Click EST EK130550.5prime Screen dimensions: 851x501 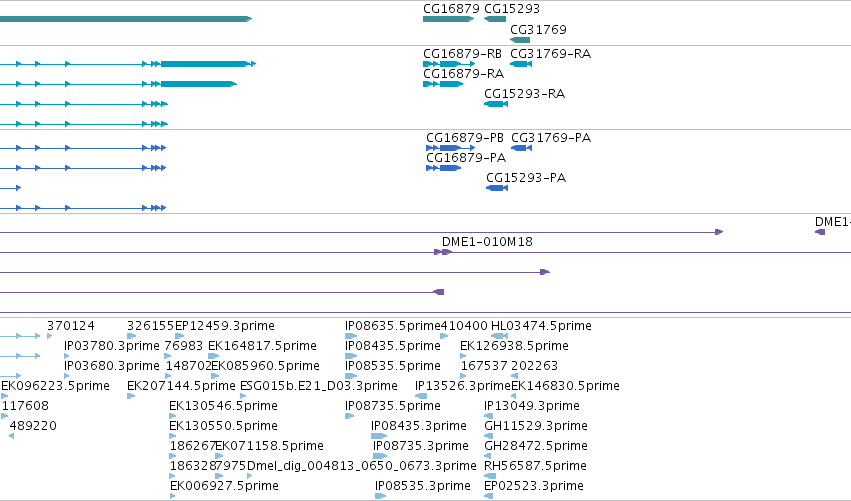[224, 427]
